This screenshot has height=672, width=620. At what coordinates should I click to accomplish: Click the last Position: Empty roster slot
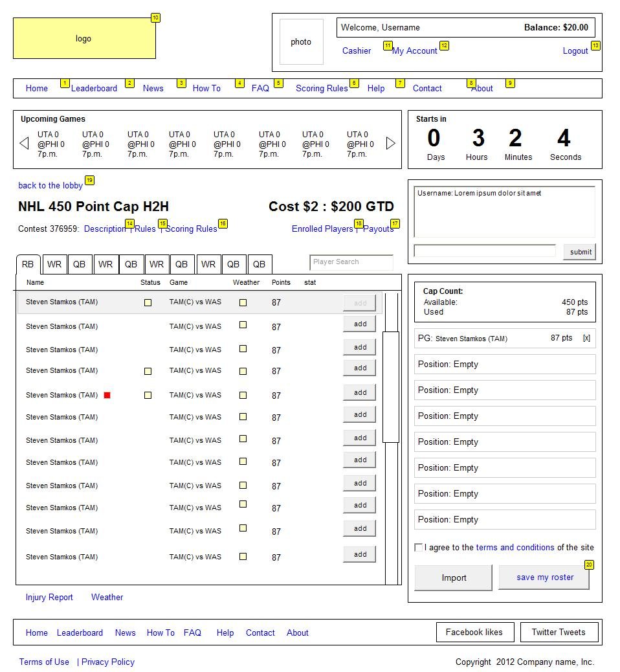click(x=505, y=519)
